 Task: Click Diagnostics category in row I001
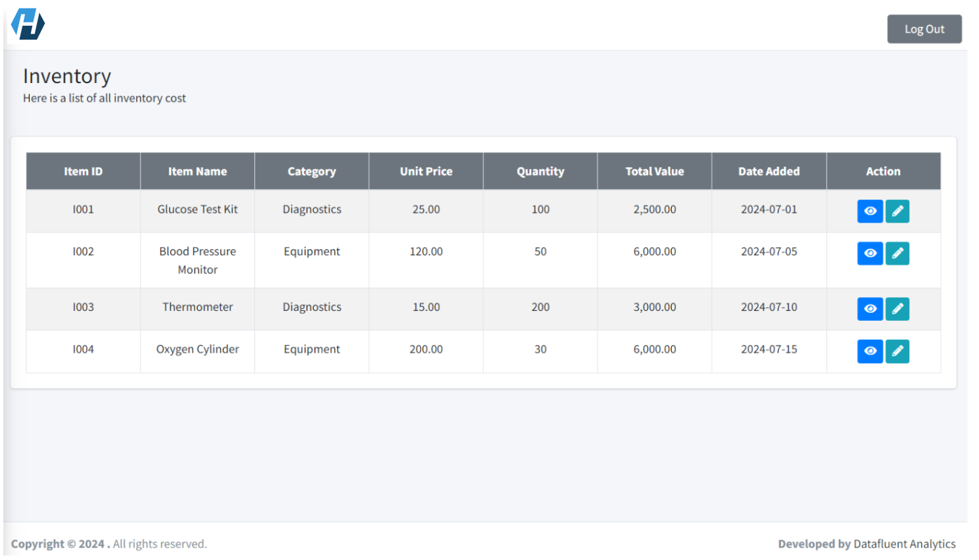tap(312, 210)
